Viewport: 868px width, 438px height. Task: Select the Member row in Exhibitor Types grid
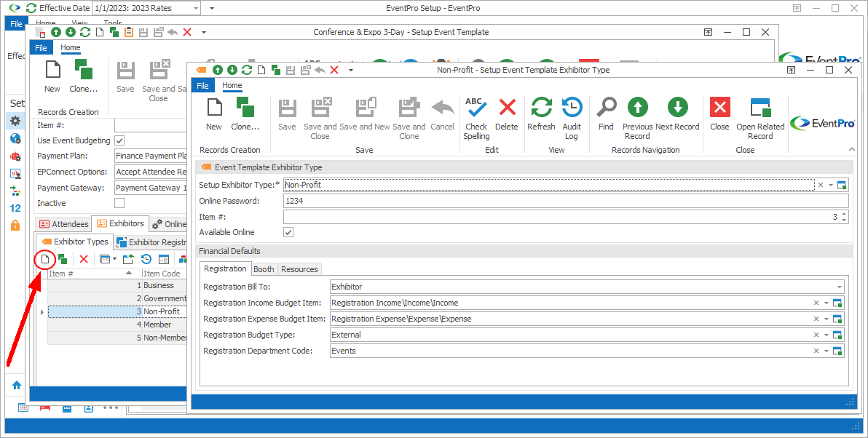(x=117, y=324)
